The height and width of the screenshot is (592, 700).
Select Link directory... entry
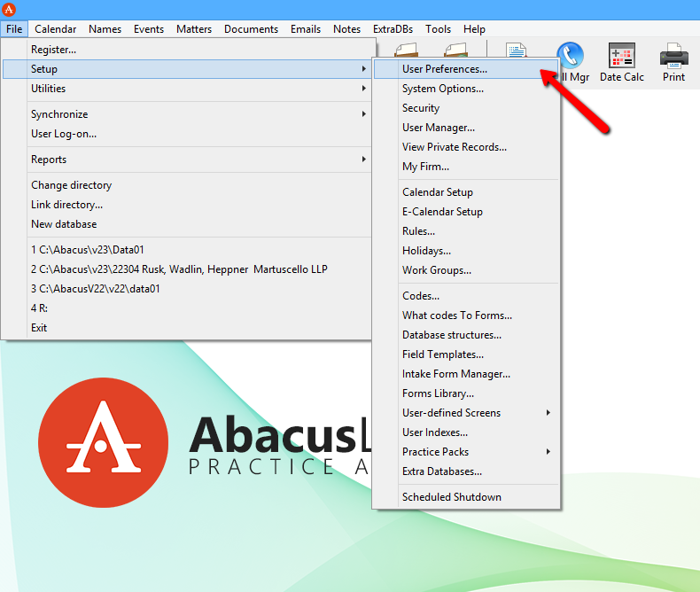coord(188,205)
